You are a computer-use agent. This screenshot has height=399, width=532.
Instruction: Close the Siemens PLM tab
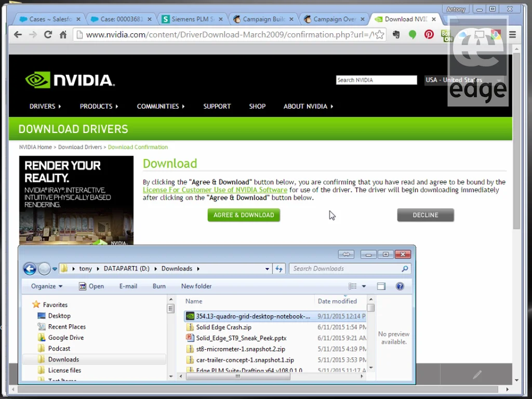220,19
